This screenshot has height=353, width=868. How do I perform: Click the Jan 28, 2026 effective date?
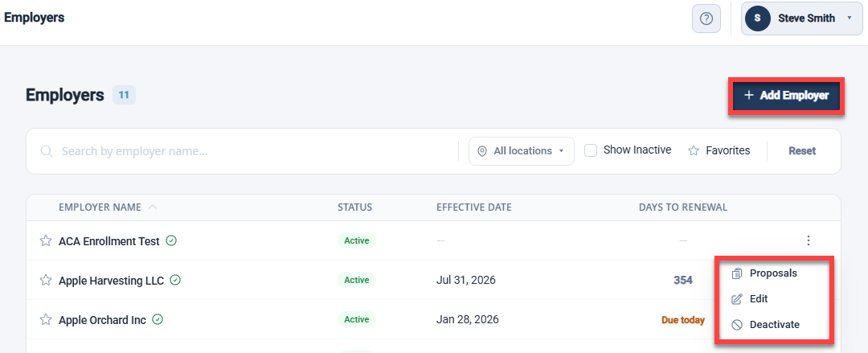coord(467,320)
